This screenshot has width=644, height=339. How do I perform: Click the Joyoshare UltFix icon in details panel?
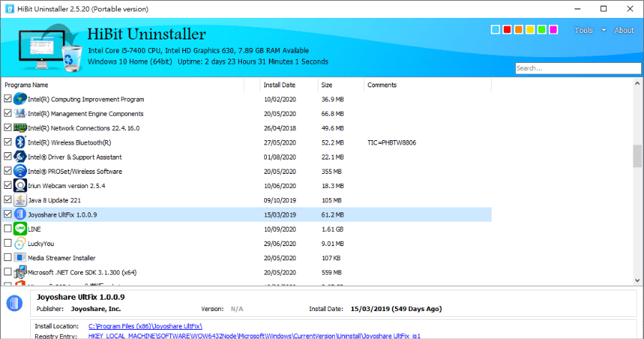point(14,303)
